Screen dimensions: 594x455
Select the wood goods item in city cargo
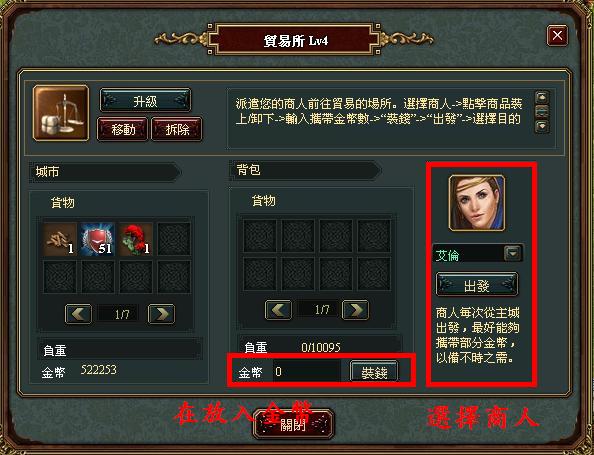pos(60,239)
